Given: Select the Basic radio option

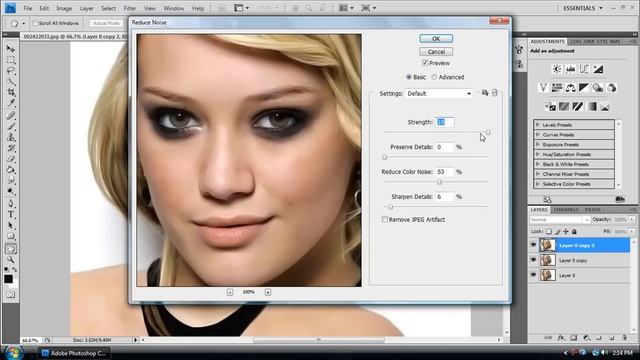Looking at the screenshot, I should 409,77.
